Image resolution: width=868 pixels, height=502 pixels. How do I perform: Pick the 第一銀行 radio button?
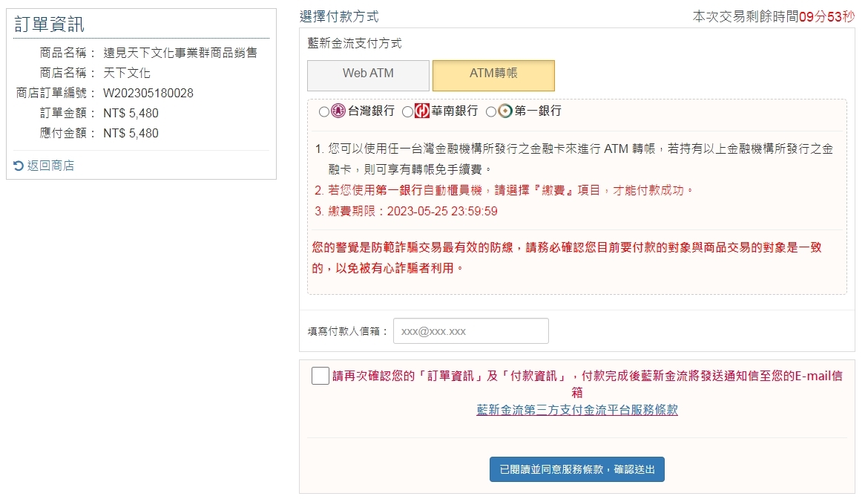coord(490,112)
